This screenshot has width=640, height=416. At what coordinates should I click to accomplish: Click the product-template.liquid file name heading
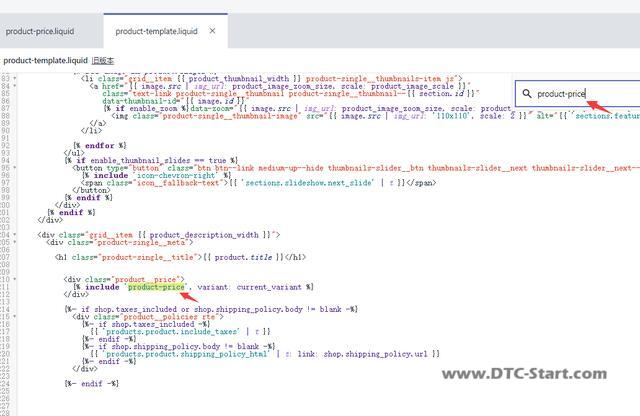click(45, 60)
